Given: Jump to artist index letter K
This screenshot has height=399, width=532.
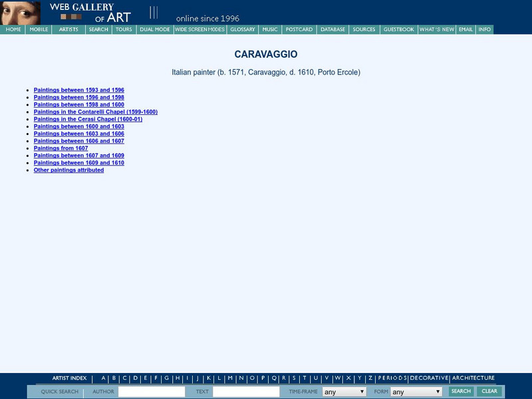Looking at the screenshot, I should pyautogui.click(x=209, y=378).
